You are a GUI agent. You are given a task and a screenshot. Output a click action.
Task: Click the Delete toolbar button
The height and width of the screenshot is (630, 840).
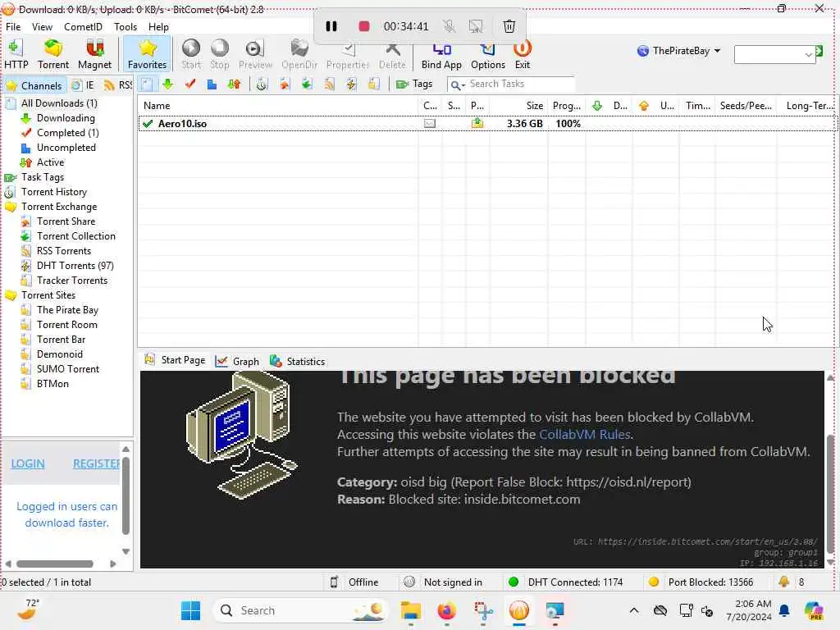tap(392, 55)
